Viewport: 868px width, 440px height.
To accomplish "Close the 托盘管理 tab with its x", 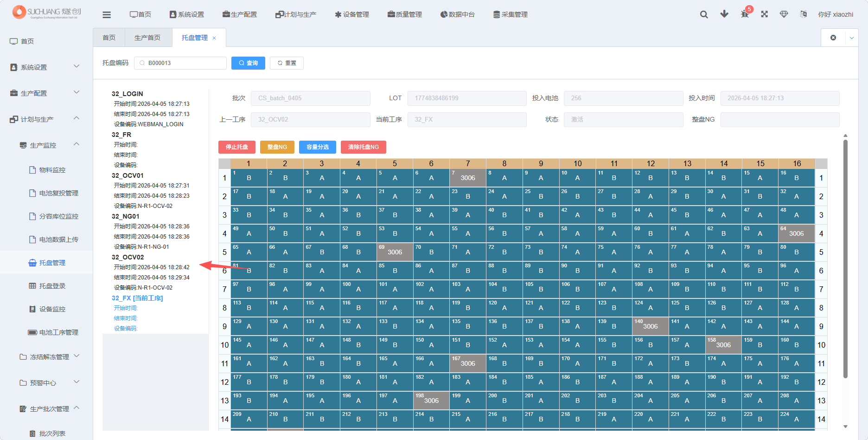I will [x=214, y=38].
